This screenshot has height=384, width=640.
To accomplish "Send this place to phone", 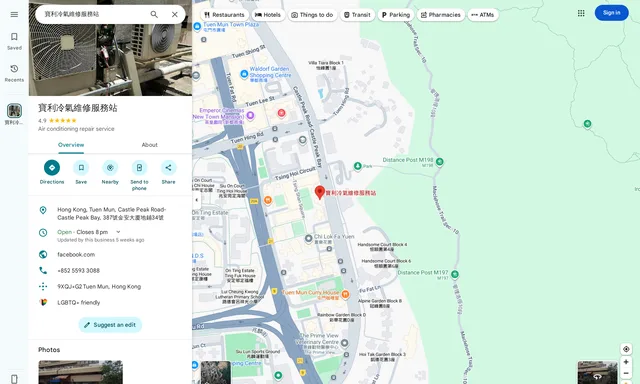I will click(x=139, y=175).
